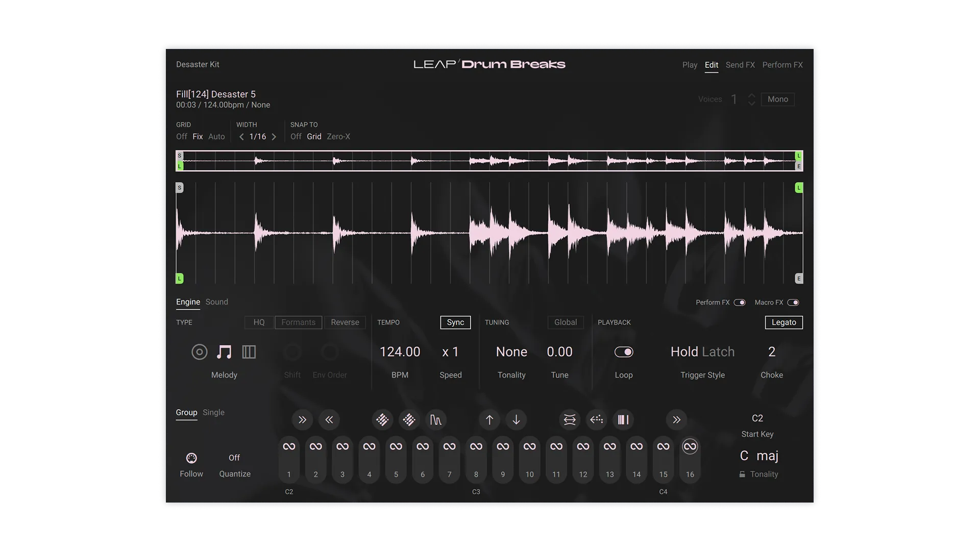Open the Voices count stepper arrows

tap(751, 99)
